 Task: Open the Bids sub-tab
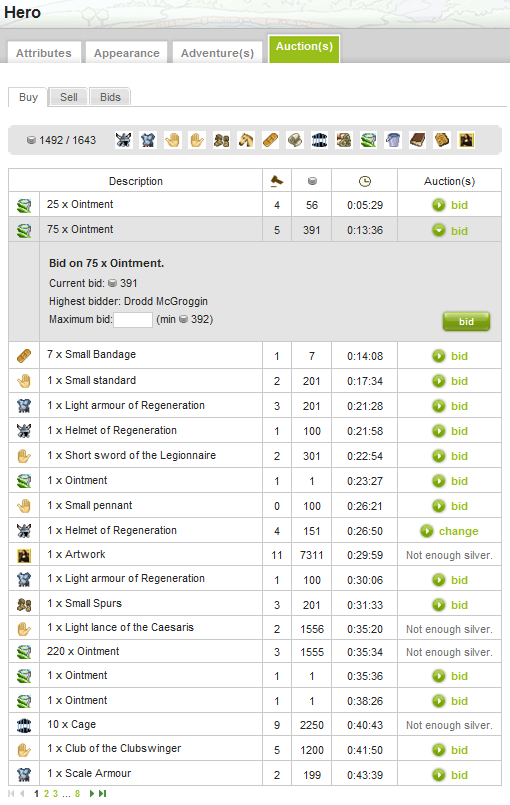pyautogui.click(x=110, y=97)
